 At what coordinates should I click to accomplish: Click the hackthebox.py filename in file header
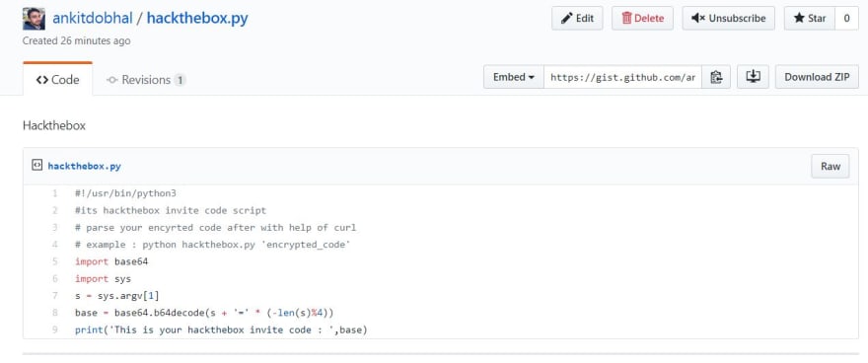tap(84, 166)
